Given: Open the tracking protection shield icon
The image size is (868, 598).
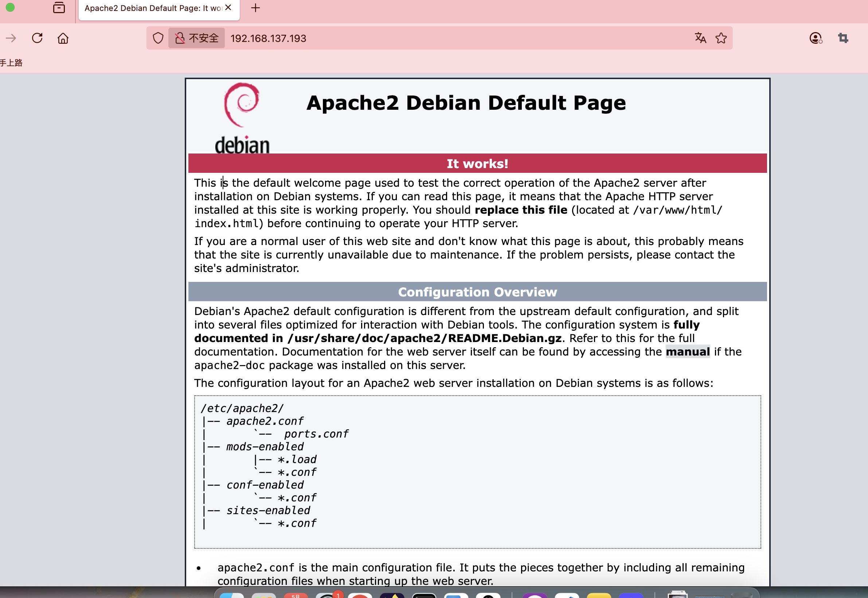Looking at the screenshot, I should [158, 38].
